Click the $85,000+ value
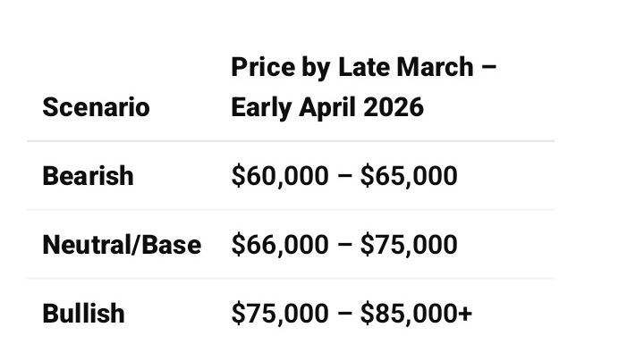644x361 pixels. [x=416, y=313]
